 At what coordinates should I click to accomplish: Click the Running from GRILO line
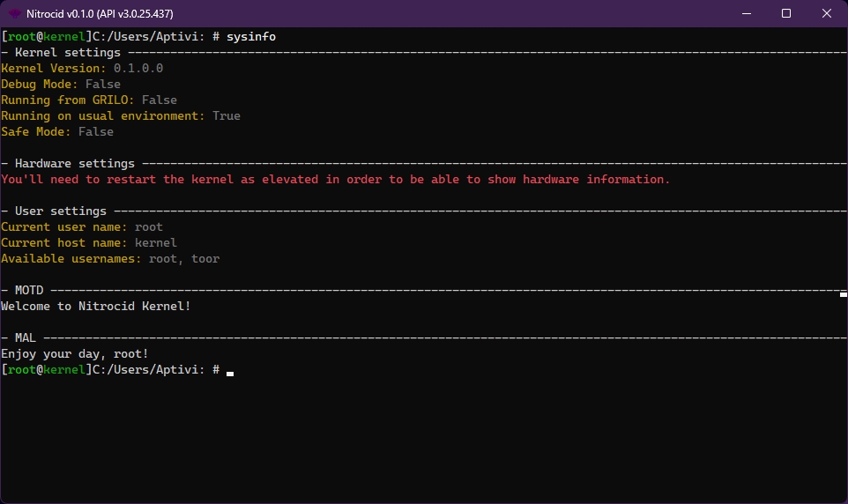click(x=88, y=100)
